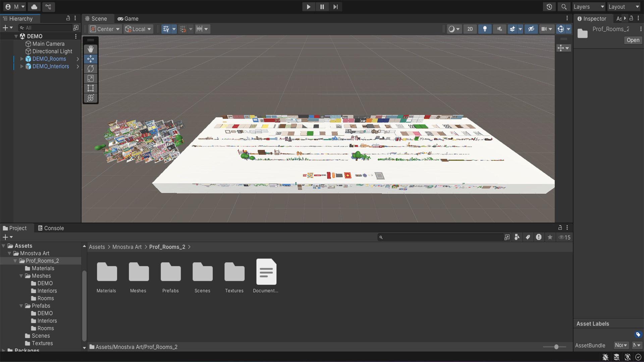Adjust the project icon size slider
Viewport: 644px width, 362px height.
click(x=556, y=347)
